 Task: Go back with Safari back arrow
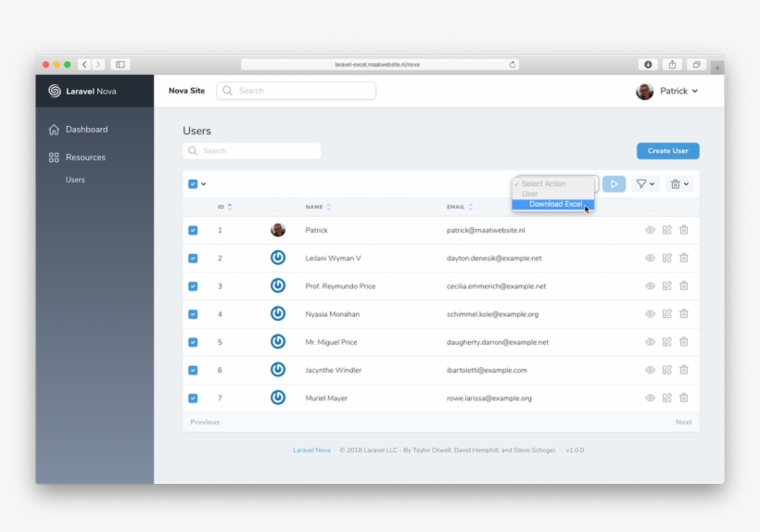pyautogui.click(x=84, y=65)
